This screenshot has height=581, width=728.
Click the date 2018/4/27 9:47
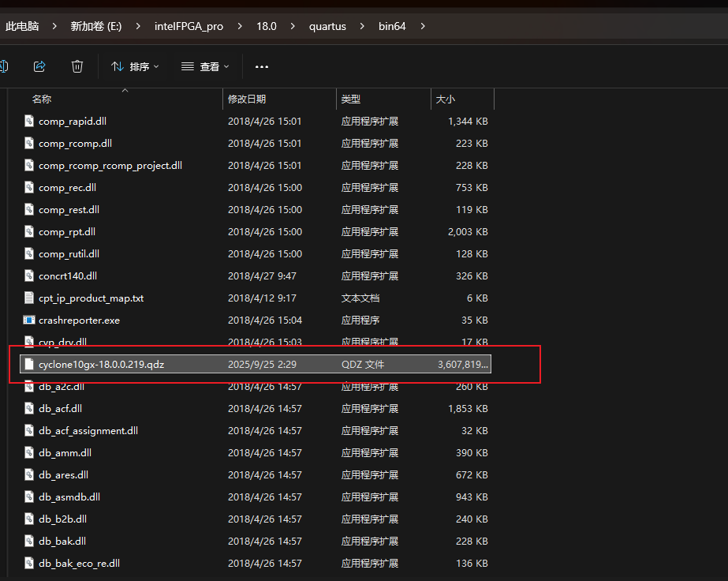tap(262, 276)
